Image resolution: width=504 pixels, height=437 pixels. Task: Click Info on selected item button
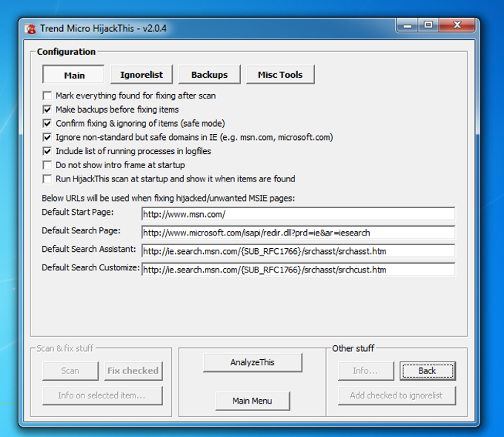(102, 396)
